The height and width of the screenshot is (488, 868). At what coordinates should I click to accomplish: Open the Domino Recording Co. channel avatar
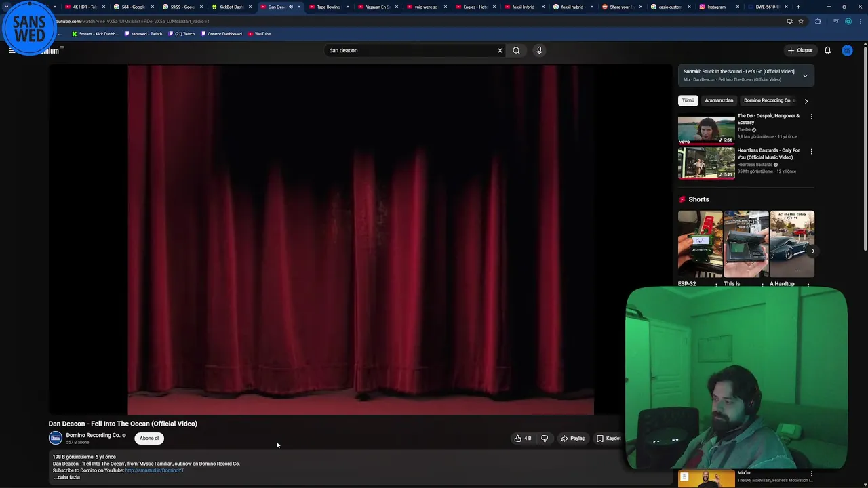(x=56, y=439)
